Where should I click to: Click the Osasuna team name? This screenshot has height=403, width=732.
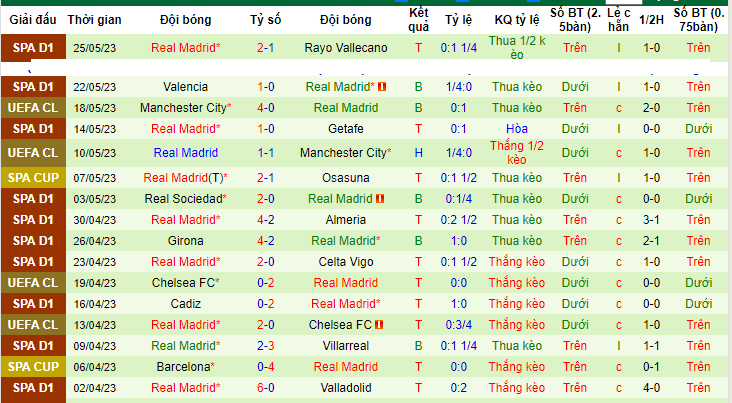click(x=346, y=178)
